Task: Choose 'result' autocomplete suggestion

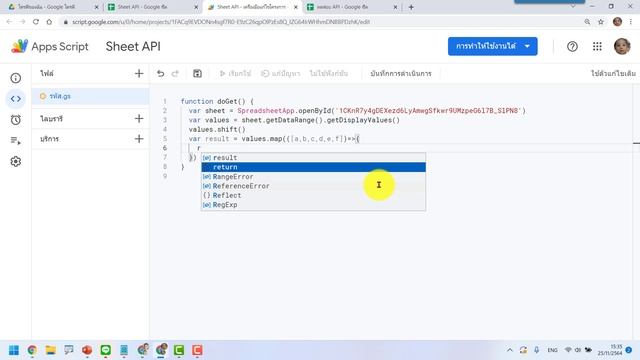Action: [x=313, y=158]
